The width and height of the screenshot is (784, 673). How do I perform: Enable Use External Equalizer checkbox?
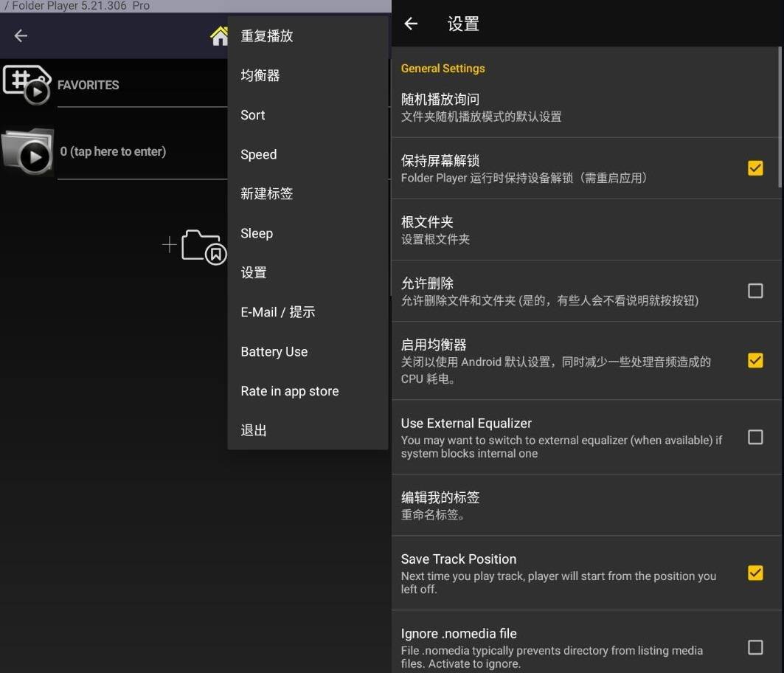[x=754, y=438]
